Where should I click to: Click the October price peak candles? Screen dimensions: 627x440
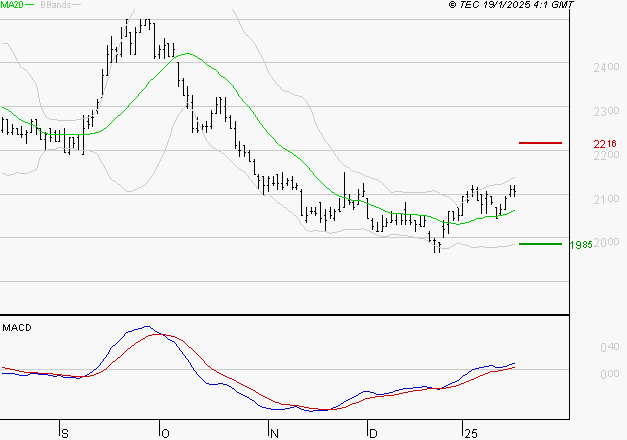(140, 30)
